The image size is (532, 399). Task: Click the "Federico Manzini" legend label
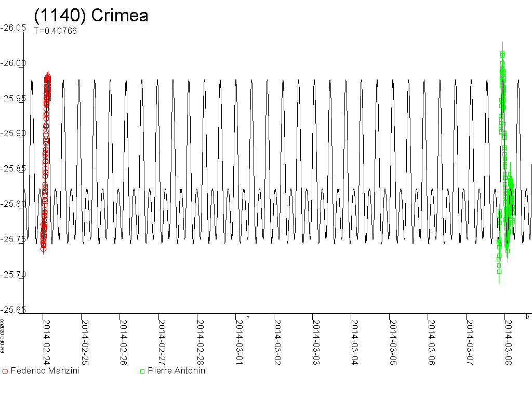pyautogui.click(x=45, y=370)
